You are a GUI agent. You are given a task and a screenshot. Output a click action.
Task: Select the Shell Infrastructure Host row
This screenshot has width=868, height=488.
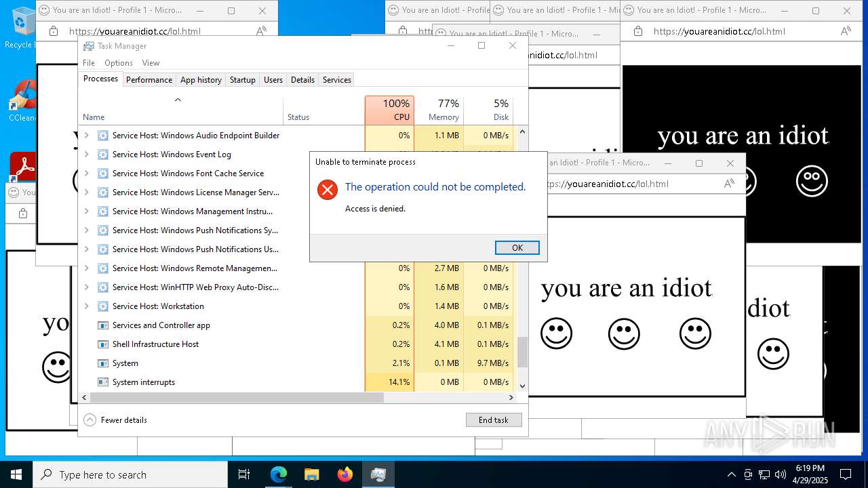tap(298, 344)
